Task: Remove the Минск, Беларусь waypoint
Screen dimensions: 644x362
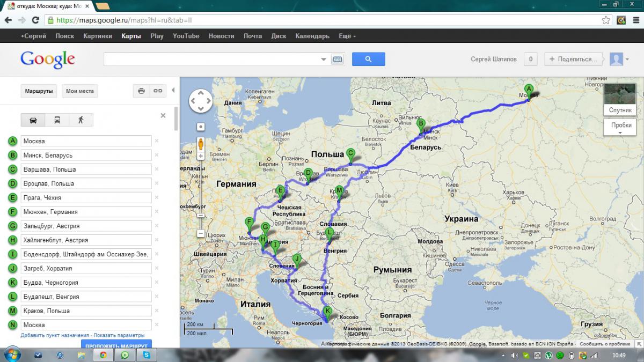Action: click(157, 156)
